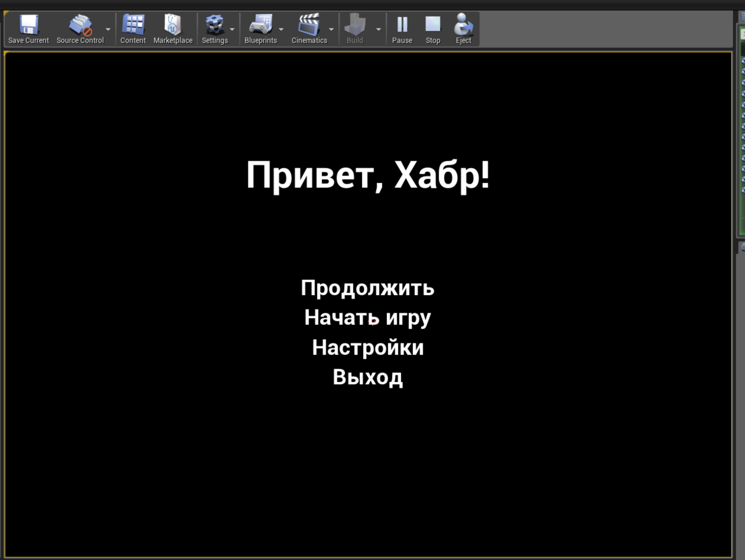The image size is (745, 560).
Task: Open Настройки in the game menu
Action: [x=368, y=347]
